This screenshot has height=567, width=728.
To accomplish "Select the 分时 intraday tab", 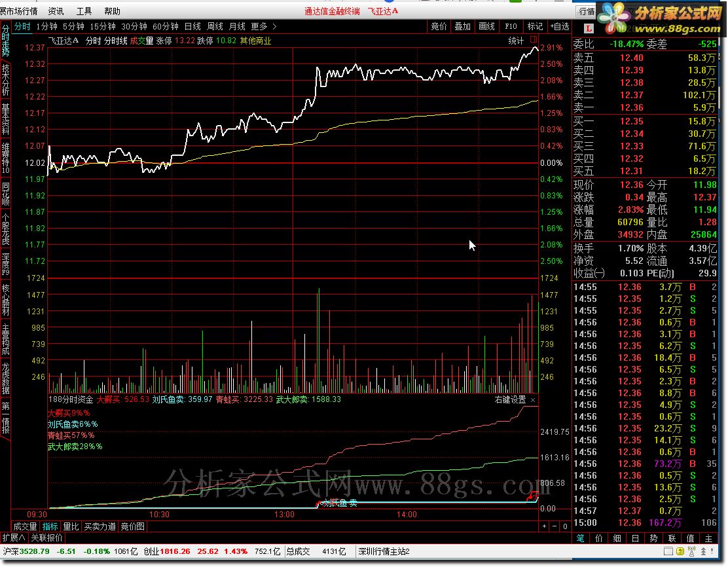I will click(22, 26).
